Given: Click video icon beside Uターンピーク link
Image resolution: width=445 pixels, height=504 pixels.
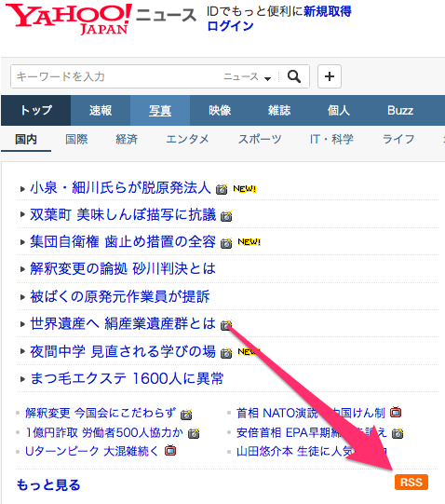Looking at the screenshot, I should (x=170, y=451).
